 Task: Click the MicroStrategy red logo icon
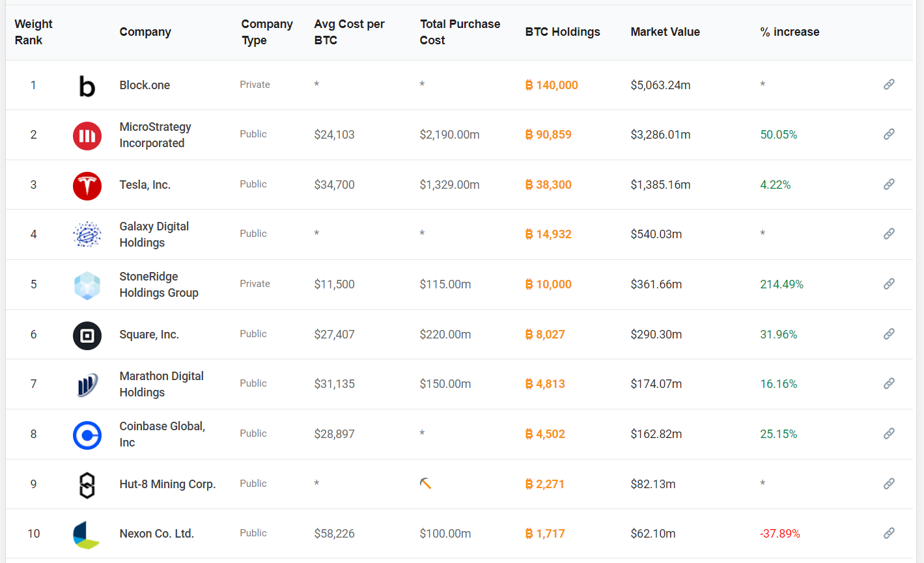tap(87, 135)
